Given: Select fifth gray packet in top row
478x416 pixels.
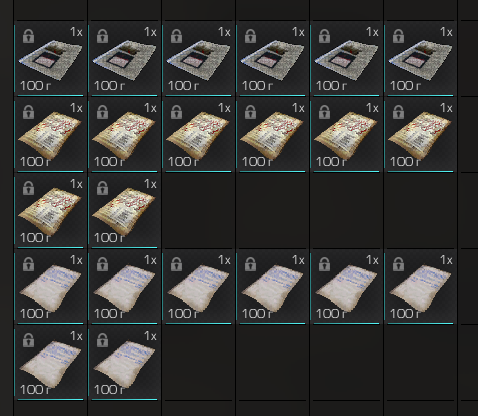Looking at the screenshot, I should (346, 59).
